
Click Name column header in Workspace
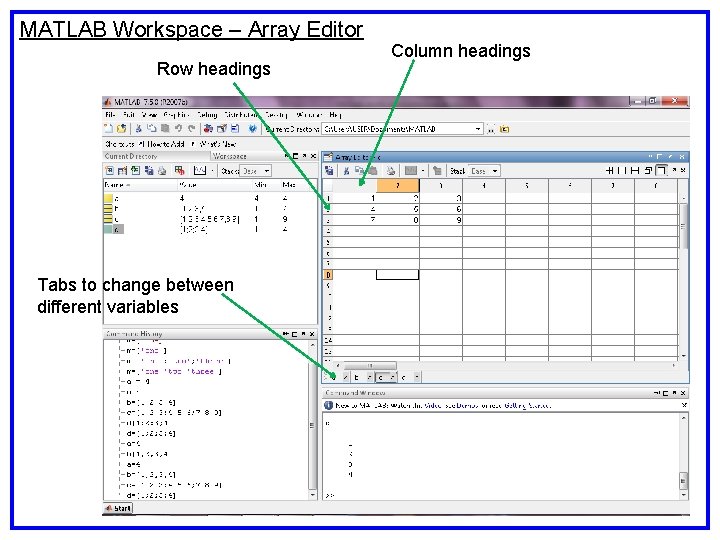coord(140,185)
